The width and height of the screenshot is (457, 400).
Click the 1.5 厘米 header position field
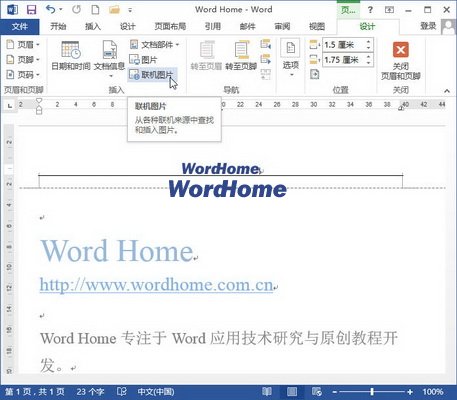[x=343, y=45]
